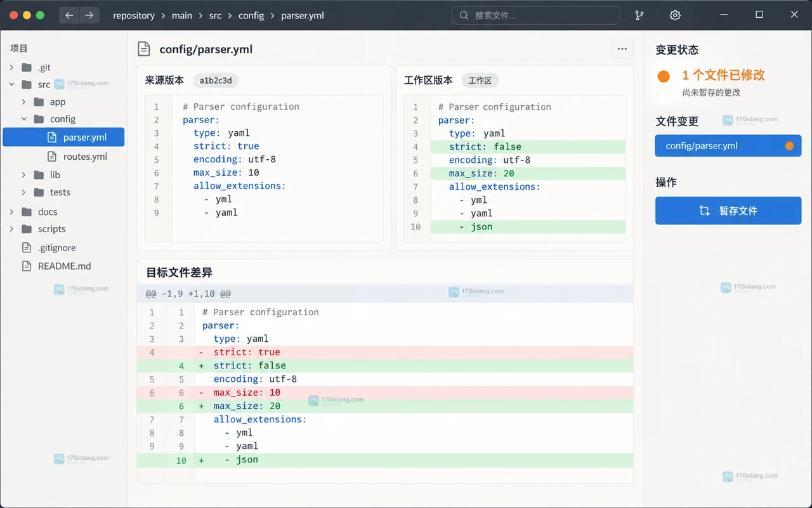This screenshot has height=508, width=812.
Task: Click the yellow macOS minimize window button
Action: [x=27, y=15]
